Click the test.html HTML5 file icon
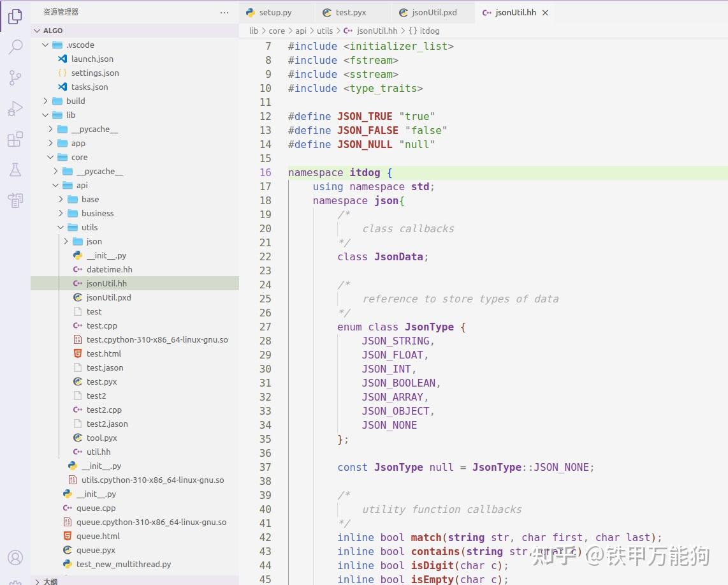This screenshot has height=585, width=728. coord(78,353)
